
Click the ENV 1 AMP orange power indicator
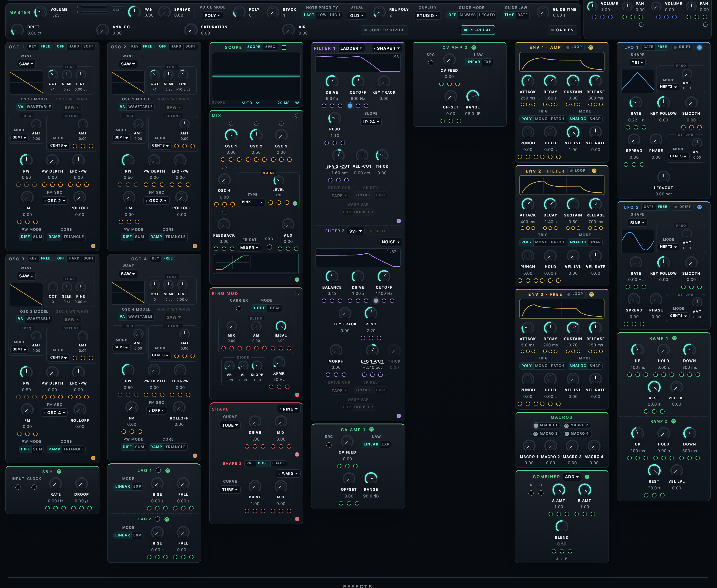(591, 48)
